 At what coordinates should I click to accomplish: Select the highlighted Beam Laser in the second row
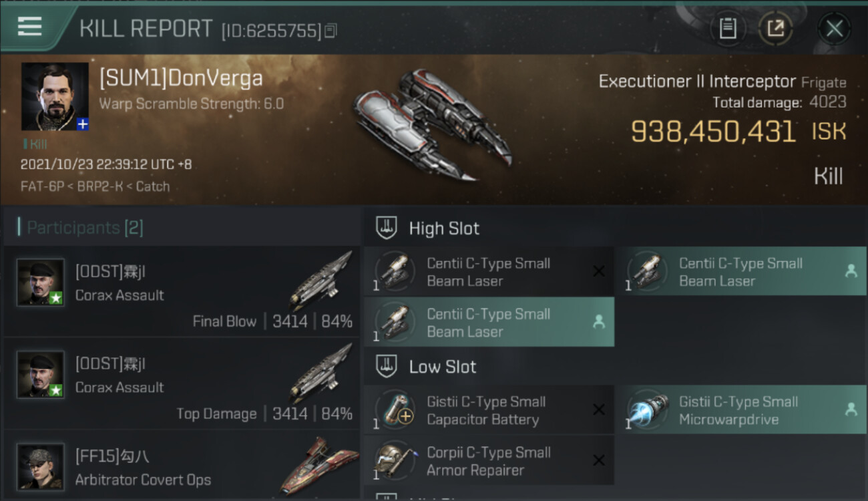pos(489,322)
